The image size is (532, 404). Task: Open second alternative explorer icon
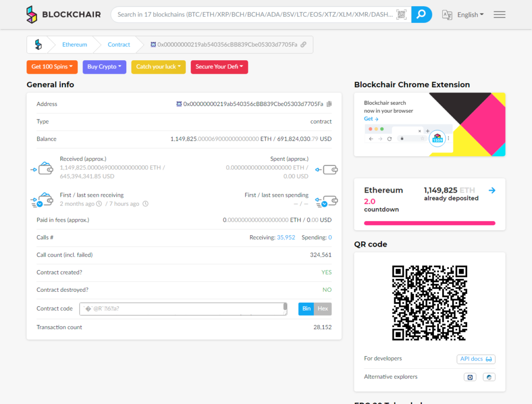coord(489,377)
